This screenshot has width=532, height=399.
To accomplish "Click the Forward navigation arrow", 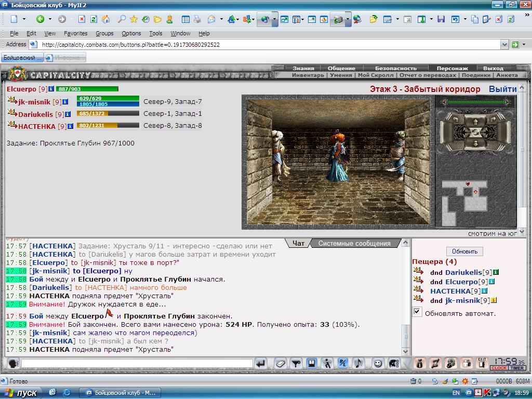I will coord(62,19).
